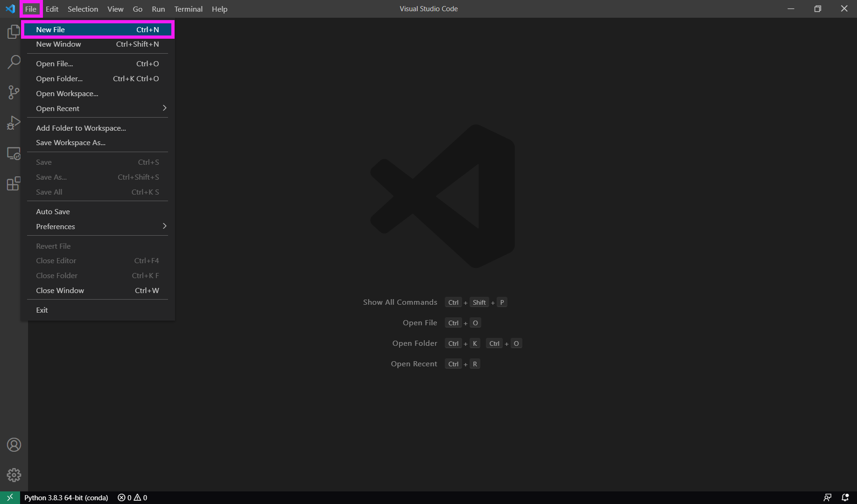Open the feedback icon in status bar
Viewport: 857px width, 504px height.
827,497
